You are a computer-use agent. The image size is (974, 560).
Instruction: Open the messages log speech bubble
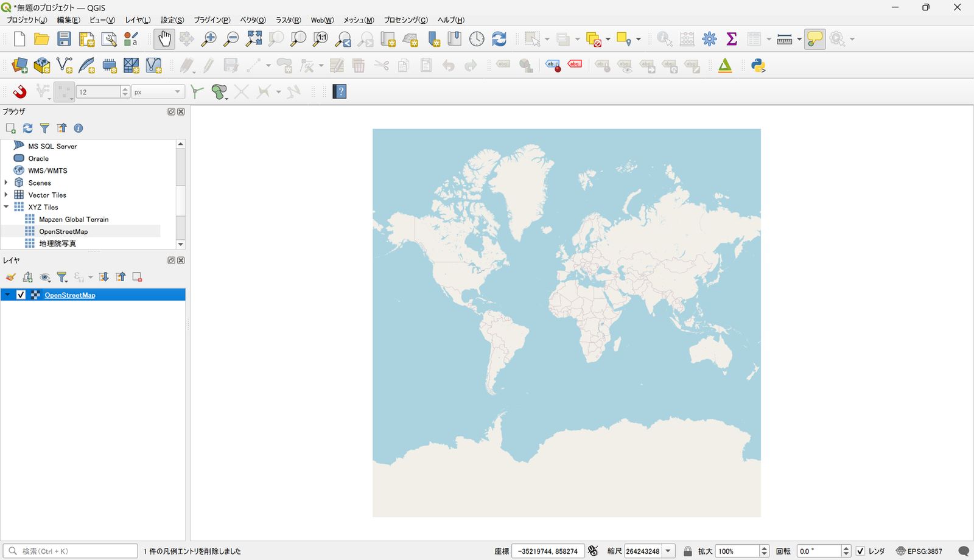[x=964, y=551]
